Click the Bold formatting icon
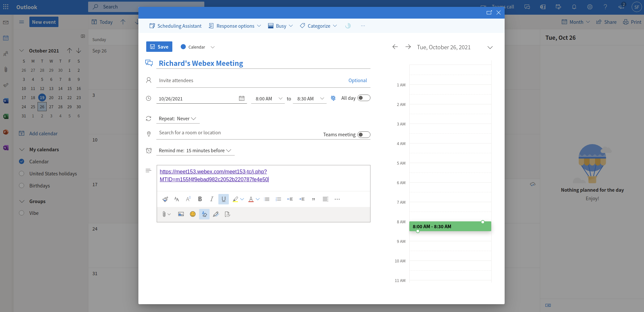Image resolution: width=644 pixels, height=312 pixels. click(200, 199)
